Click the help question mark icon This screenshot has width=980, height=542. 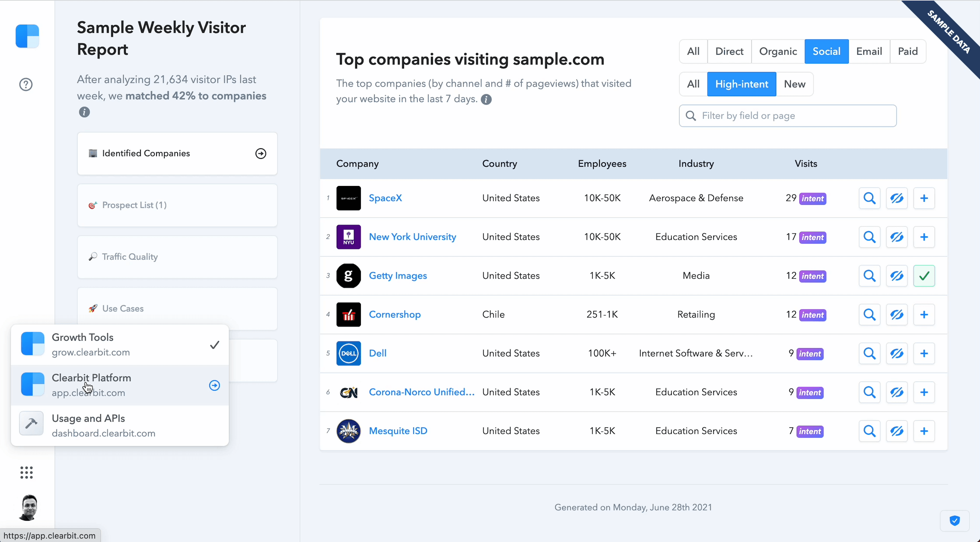26,84
